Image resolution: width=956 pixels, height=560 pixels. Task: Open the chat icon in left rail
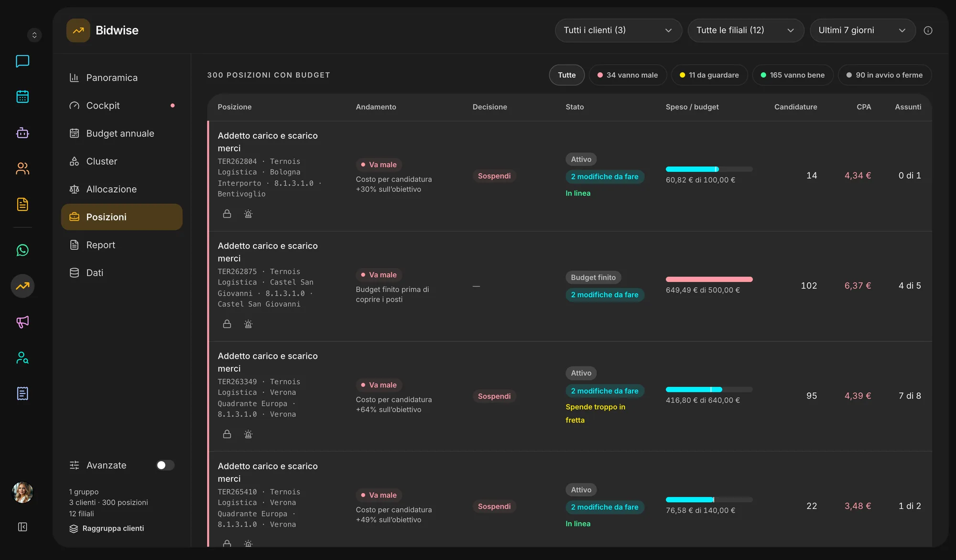coord(22,61)
